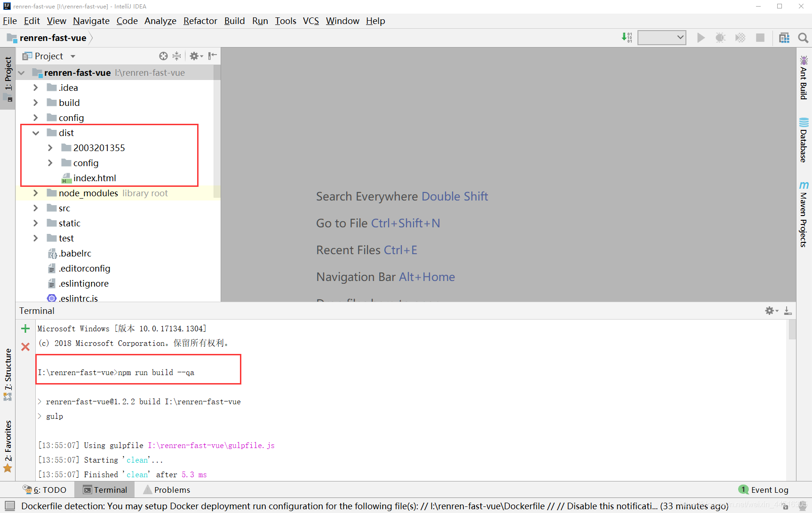Select the .eslintignore file
This screenshot has height=513, width=812.
(x=78, y=283)
